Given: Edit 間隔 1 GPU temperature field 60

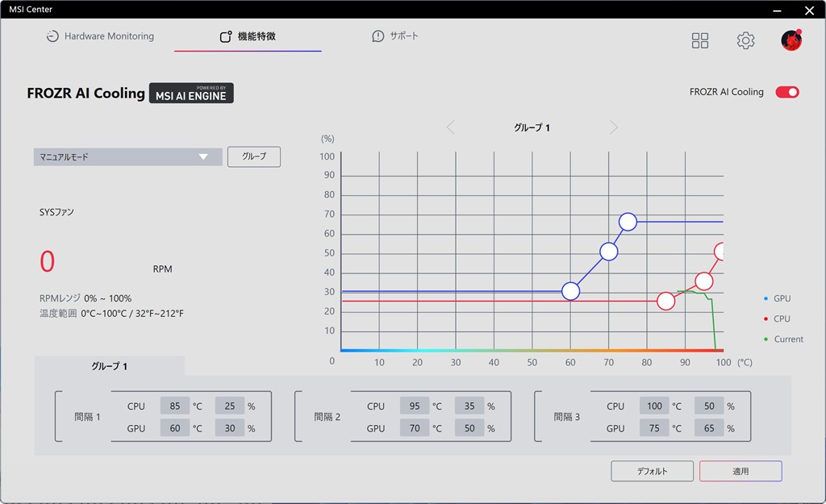Looking at the screenshot, I should click(175, 428).
